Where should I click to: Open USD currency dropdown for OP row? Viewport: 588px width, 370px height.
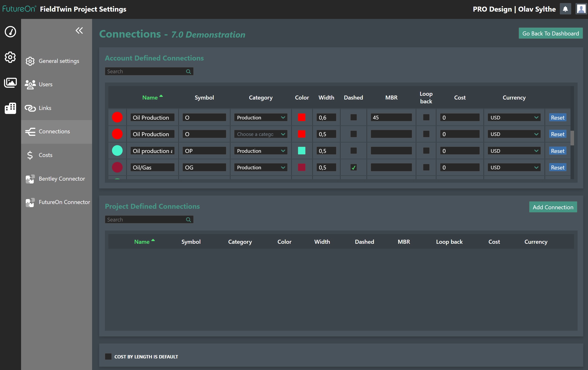pos(514,151)
